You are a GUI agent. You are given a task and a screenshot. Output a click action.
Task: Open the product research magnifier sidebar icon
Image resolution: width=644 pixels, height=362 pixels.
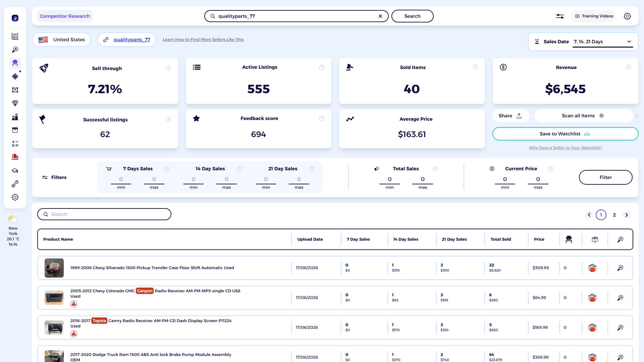(x=15, y=50)
